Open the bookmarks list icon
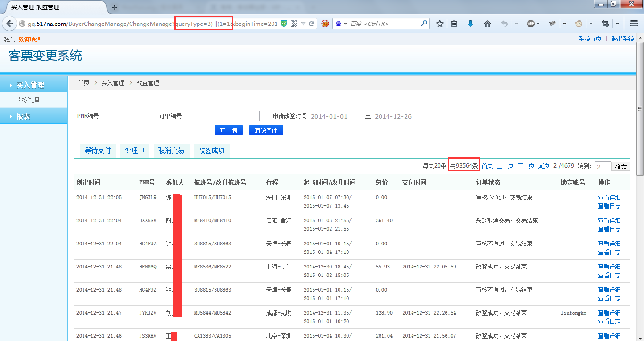 pos(454,24)
